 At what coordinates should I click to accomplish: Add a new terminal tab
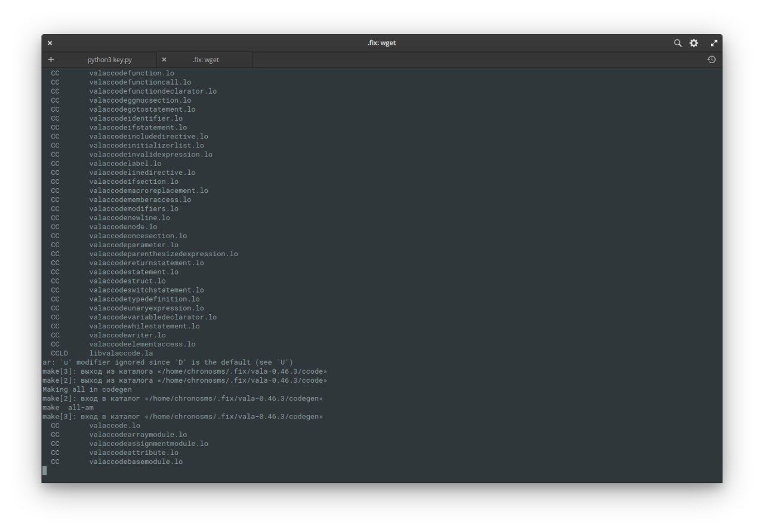click(51, 60)
